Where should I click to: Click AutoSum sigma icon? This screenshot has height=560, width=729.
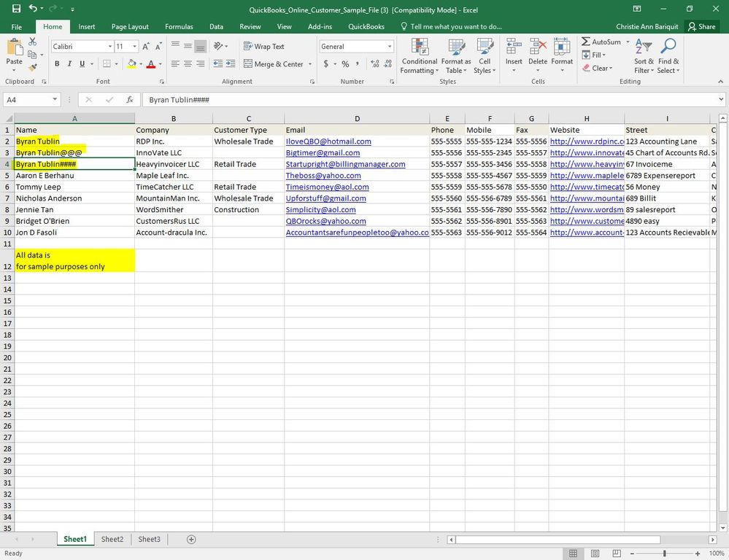[x=586, y=42]
